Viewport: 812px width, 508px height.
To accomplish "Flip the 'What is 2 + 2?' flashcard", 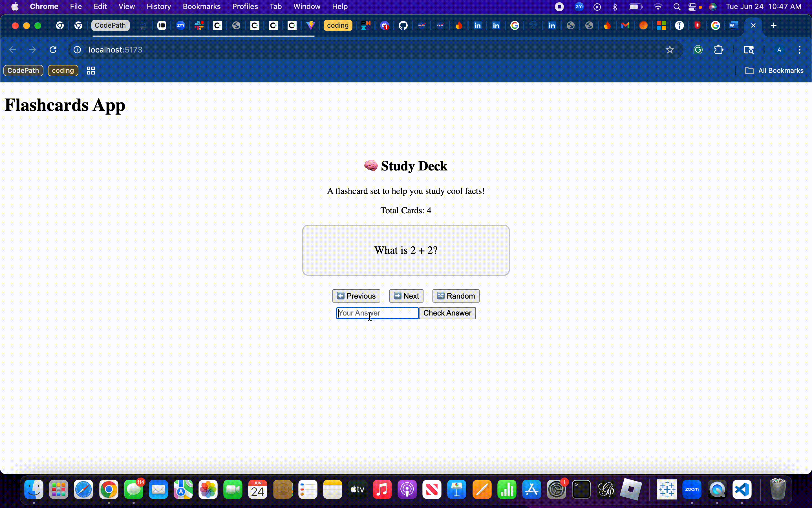I will (406, 250).
